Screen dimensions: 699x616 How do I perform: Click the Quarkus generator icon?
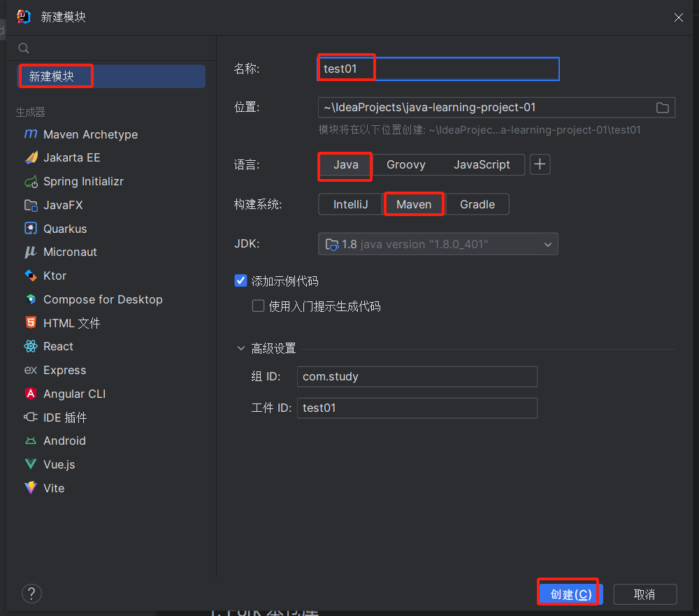(x=31, y=229)
